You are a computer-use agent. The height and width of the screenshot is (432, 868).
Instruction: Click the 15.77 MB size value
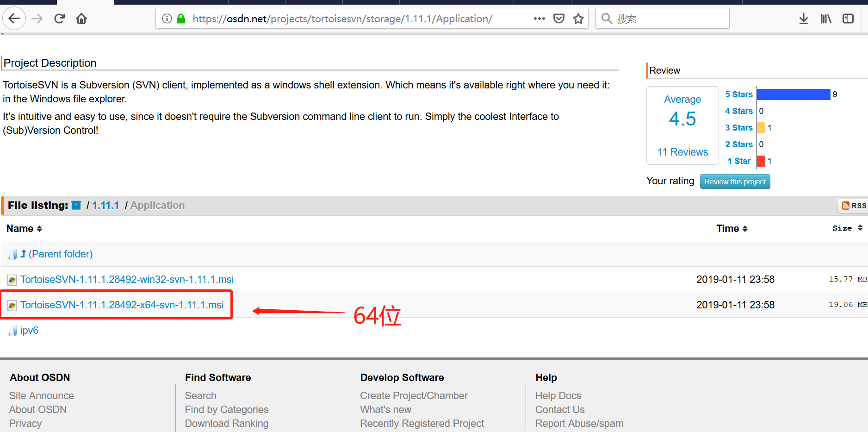click(848, 279)
